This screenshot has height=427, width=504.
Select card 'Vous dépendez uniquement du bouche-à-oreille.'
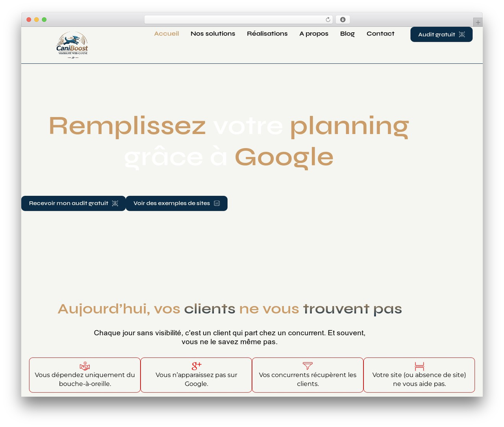[x=85, y=375]
